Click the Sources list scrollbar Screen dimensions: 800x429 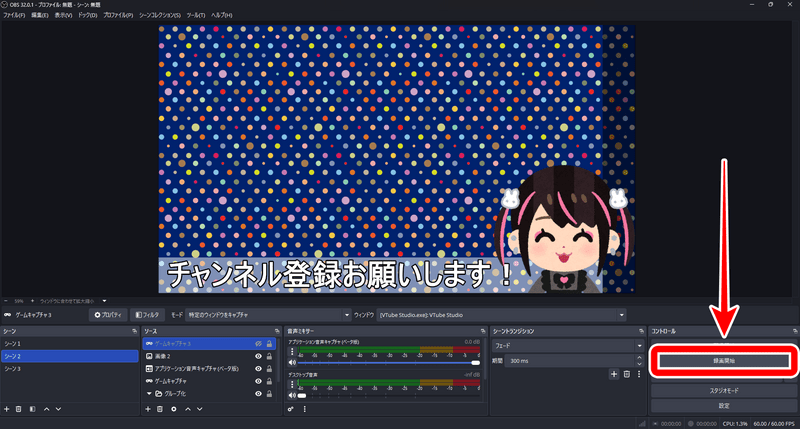279,360
